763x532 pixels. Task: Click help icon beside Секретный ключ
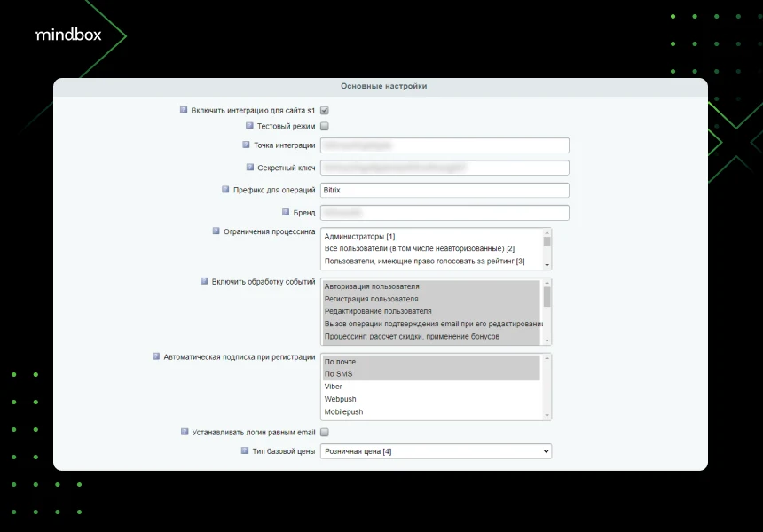[250, 167]
